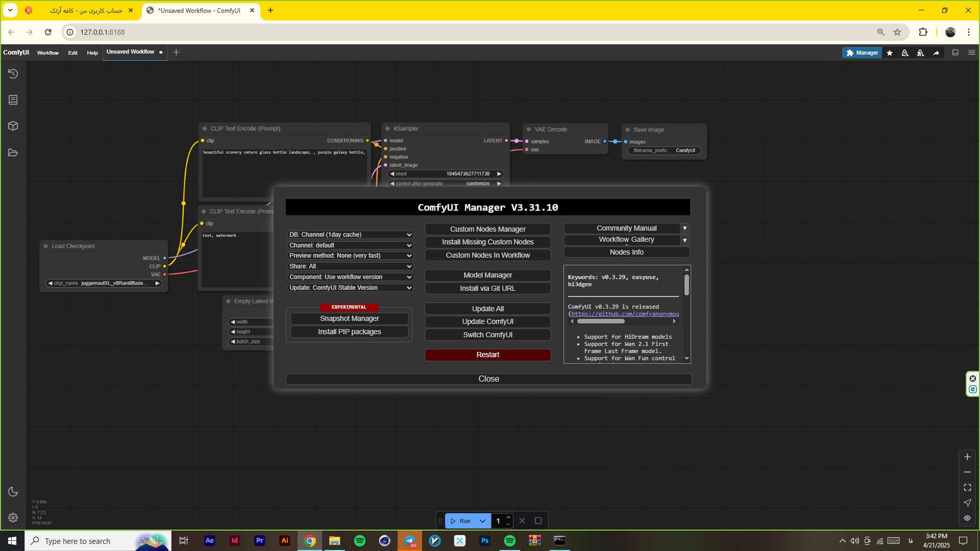This screenshot has width=980, height=551.
Task: Open the queue history sidebar icon
Action: tap(13, 74)
